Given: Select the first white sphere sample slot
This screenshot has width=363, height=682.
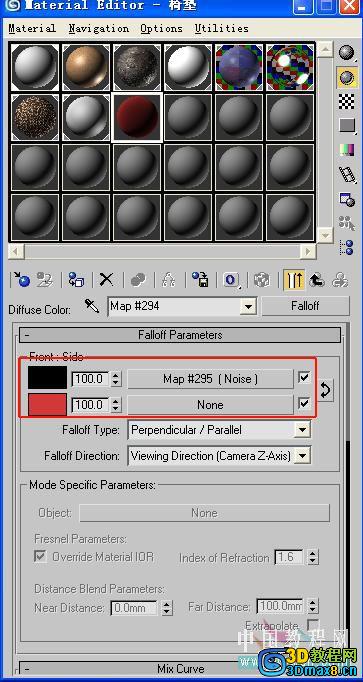Looking at the screenshot, I should (35, 66).
